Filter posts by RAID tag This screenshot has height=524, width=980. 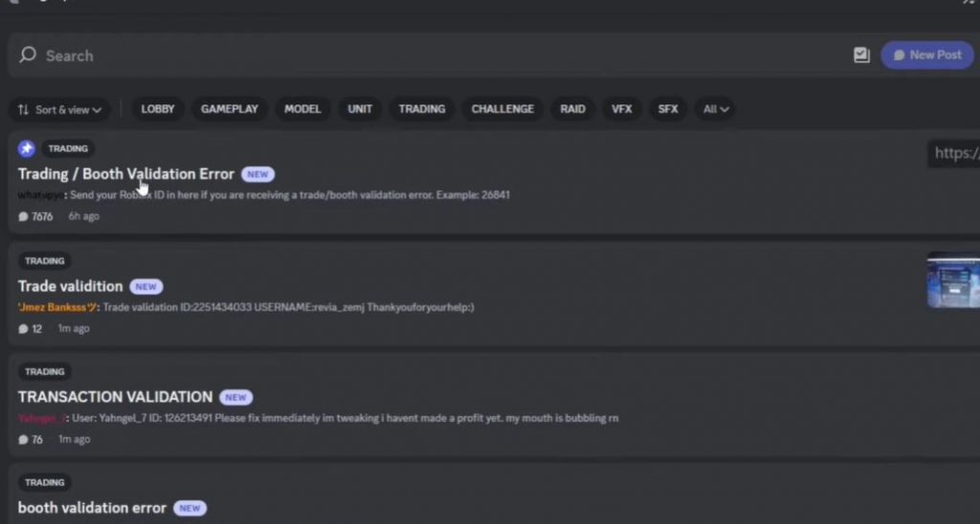click(x=572, y=109)
